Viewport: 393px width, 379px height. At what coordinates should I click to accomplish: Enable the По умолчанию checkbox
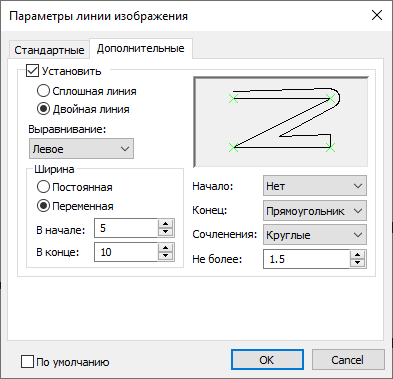(x=27, y=362)
